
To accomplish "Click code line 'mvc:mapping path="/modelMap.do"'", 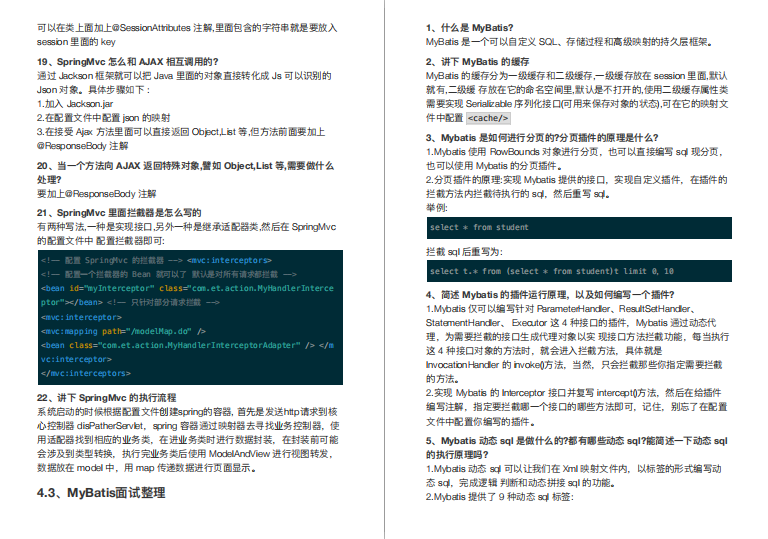I will coord(123,331).
